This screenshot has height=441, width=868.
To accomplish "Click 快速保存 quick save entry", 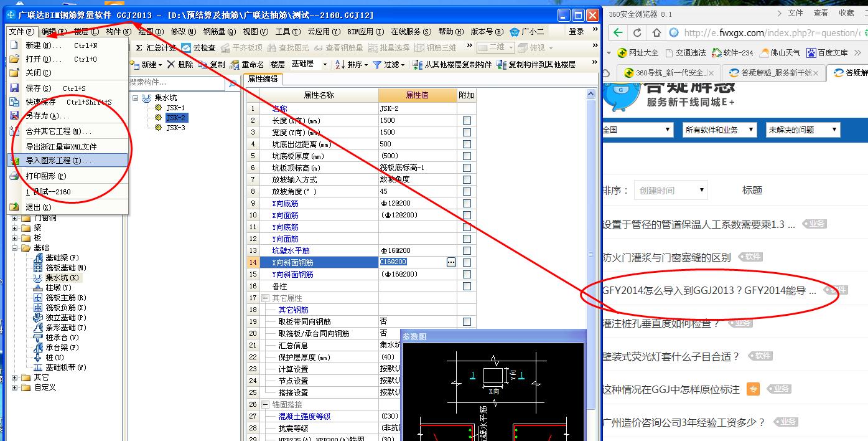I will point(67,102).
